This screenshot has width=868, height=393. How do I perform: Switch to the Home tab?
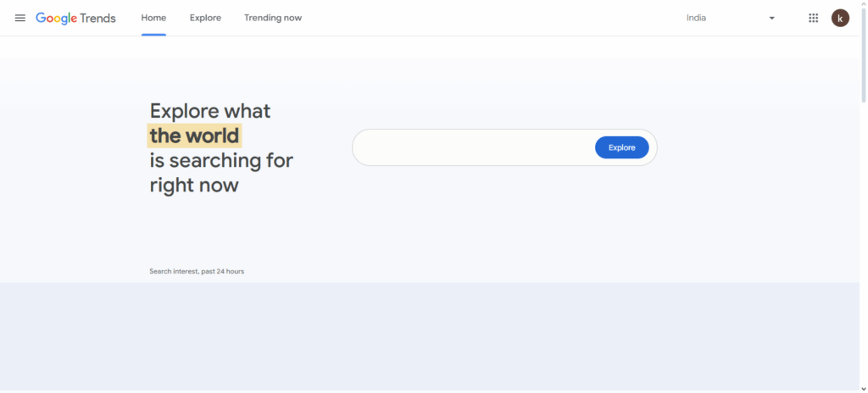[153, 18]
